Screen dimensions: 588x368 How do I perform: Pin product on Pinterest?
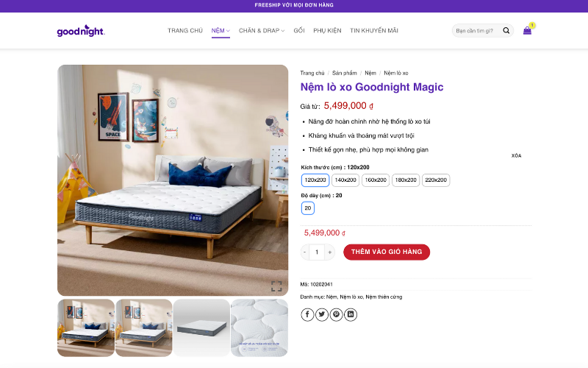point(336,314)
